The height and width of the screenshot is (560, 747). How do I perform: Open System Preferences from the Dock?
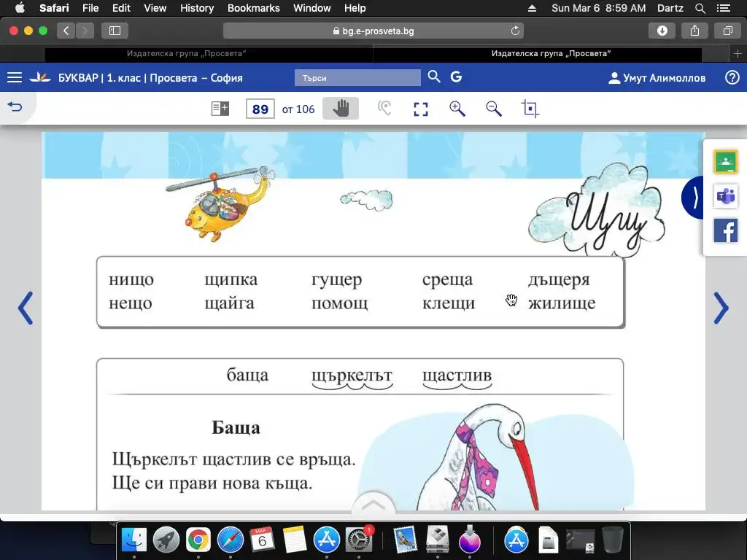[359, 540]
